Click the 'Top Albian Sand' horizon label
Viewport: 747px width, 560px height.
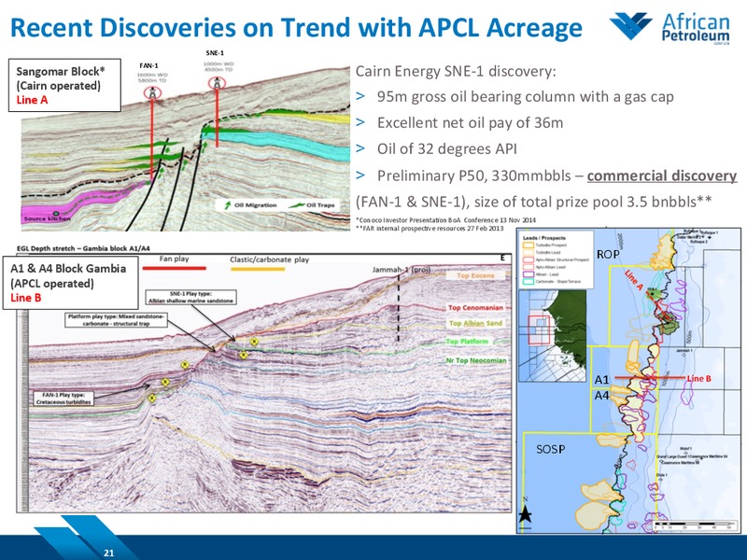tap(475, 323)
